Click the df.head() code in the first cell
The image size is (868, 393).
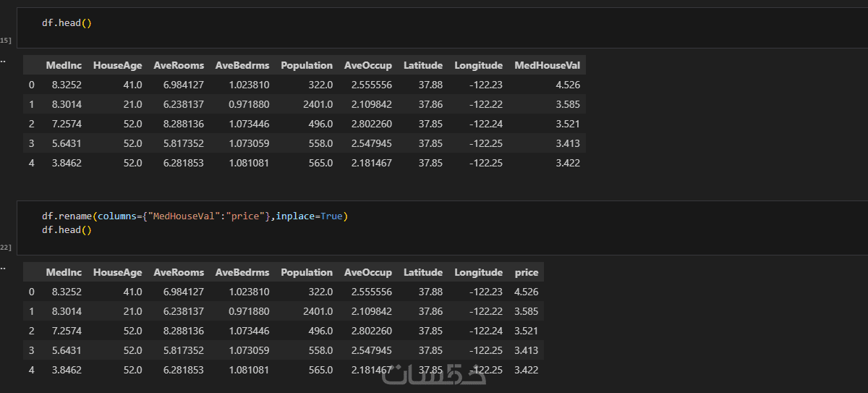67,22
